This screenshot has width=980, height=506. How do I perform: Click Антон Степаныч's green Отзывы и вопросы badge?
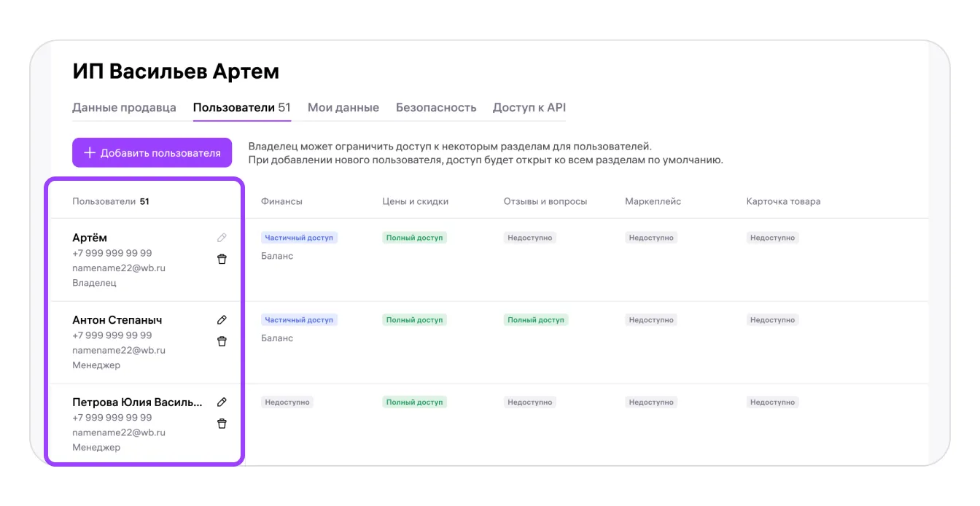coord(535,320)
